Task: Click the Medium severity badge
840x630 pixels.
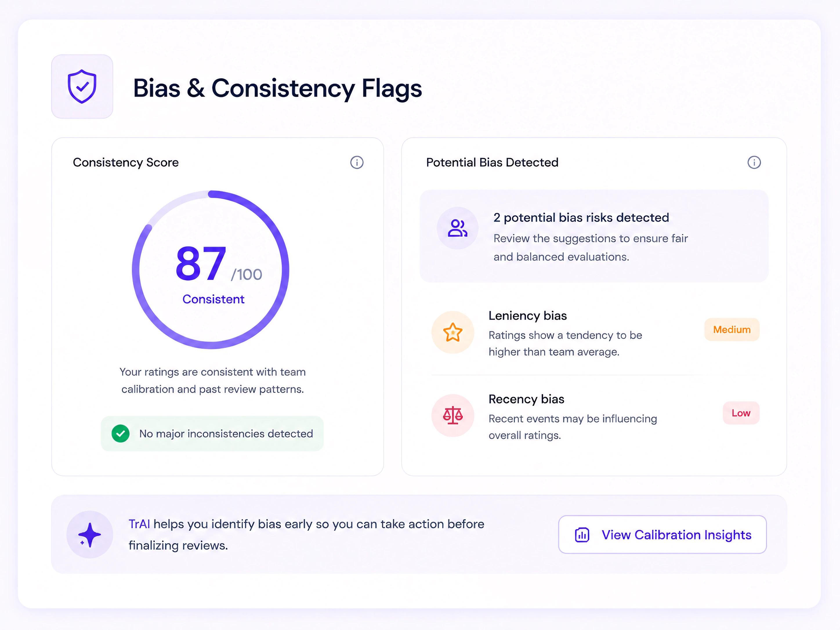Action: (x=732, y=330)
